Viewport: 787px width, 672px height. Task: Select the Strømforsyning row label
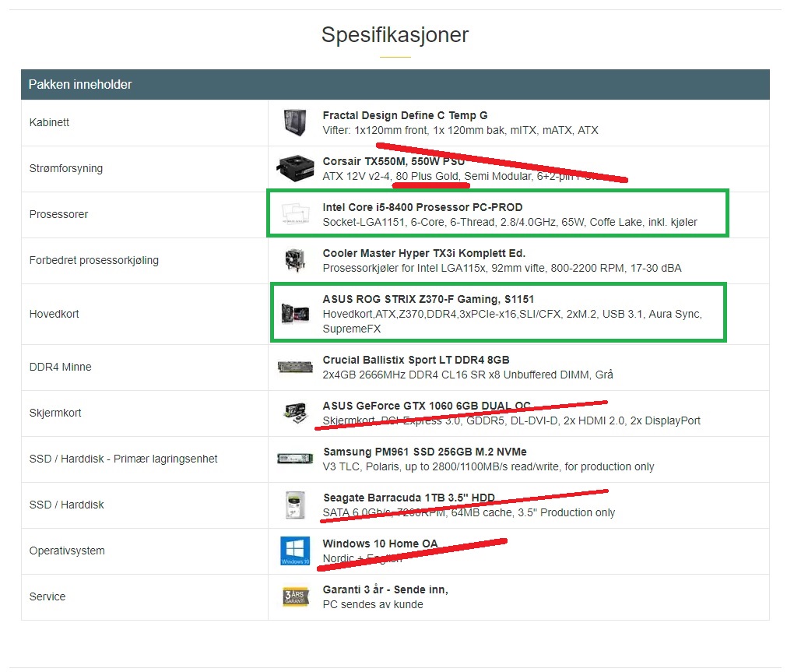pyautogui.click(x=65, y=168)
